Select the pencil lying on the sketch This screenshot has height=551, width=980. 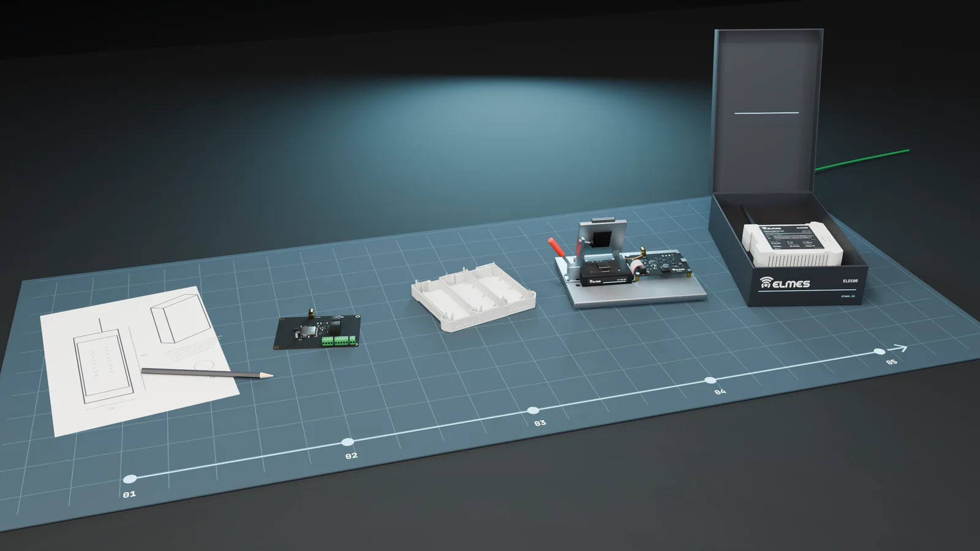207,373
